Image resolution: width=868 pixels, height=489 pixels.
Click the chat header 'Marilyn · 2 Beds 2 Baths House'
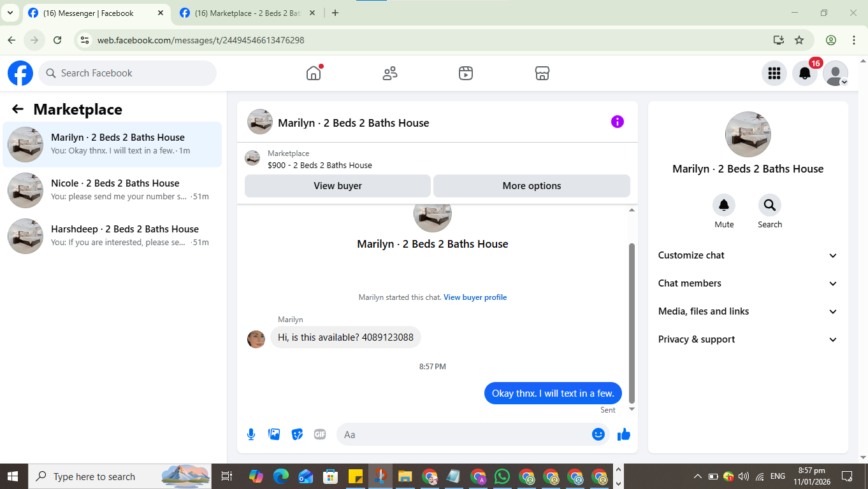(x=354, y=123)
